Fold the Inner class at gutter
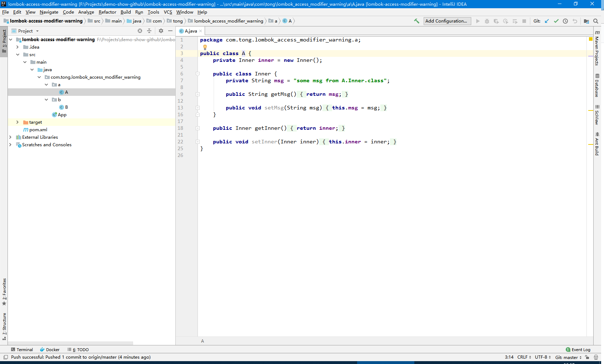The image size is (604, 364). coord(198,74)
